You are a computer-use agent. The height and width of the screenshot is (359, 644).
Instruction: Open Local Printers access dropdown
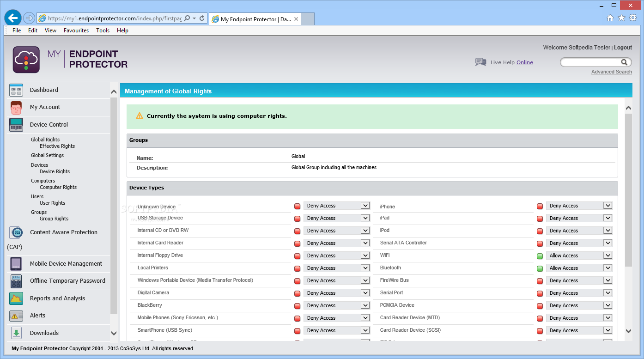coord(337,268)
